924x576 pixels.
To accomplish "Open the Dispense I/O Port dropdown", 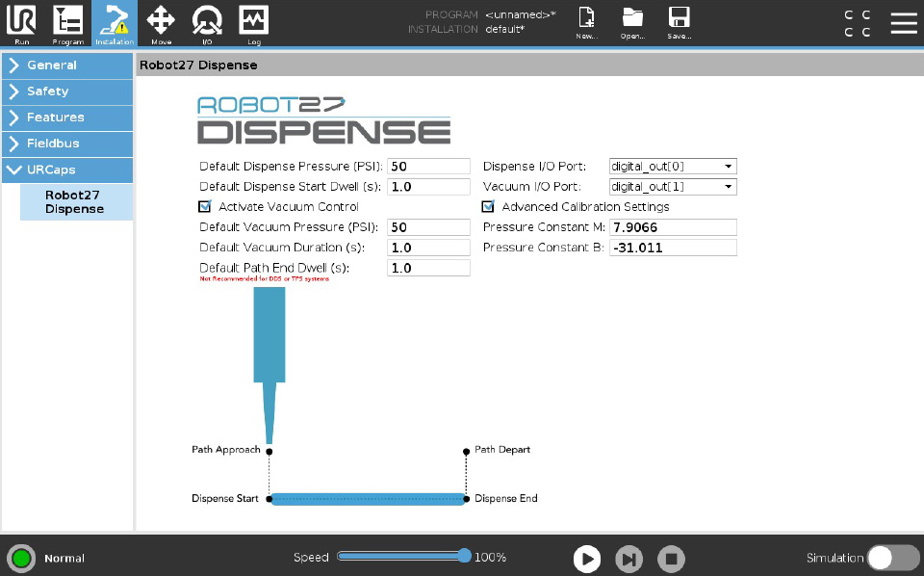I will click(x=671, y=165).
